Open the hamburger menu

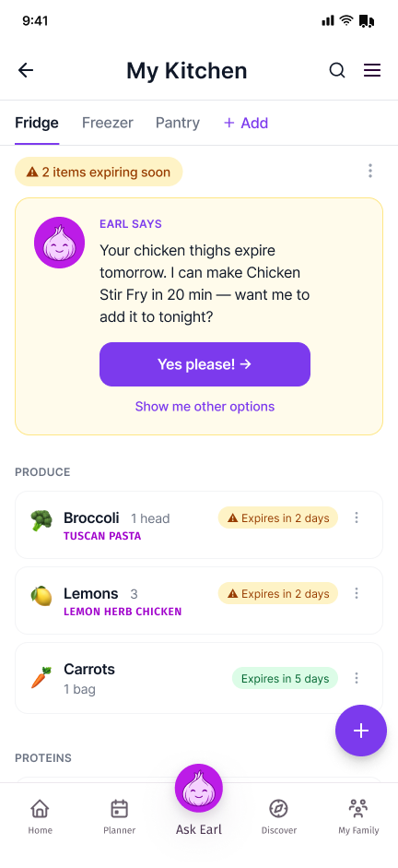click(x=372, y=70)
